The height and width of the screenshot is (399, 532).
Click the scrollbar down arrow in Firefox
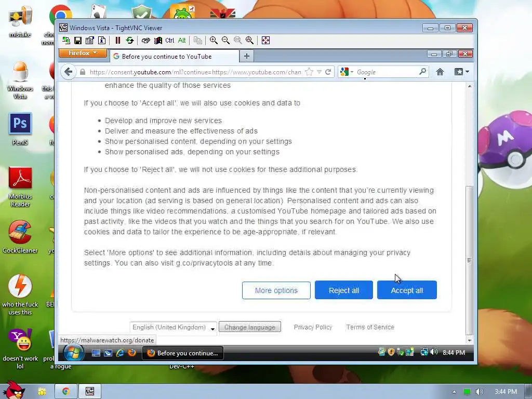click(470, 340)
